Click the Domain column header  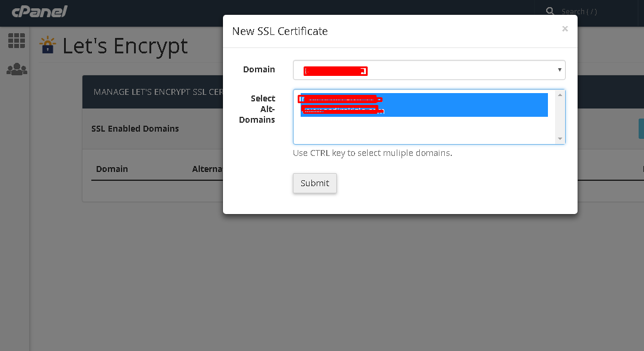(x=111, y=169)
